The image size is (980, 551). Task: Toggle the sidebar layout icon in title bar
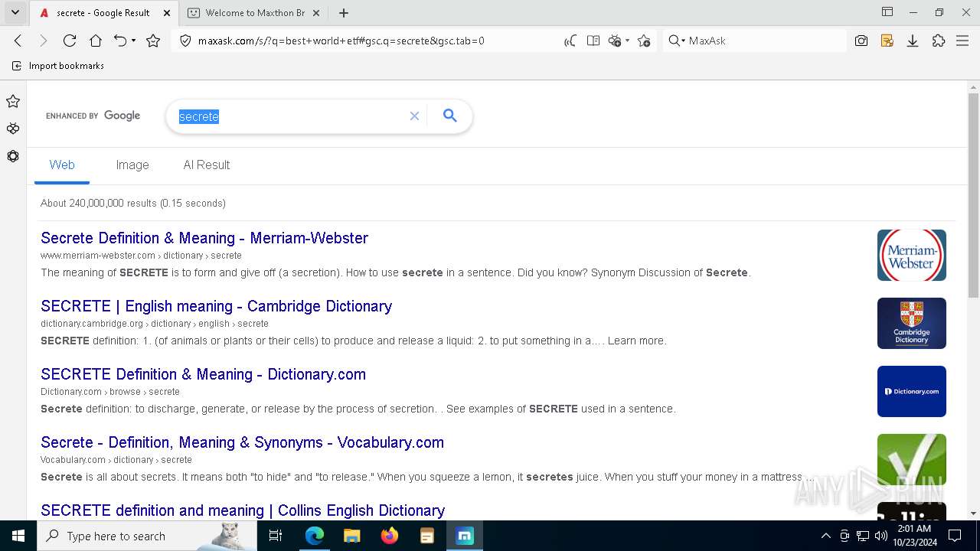pos(887,12)
